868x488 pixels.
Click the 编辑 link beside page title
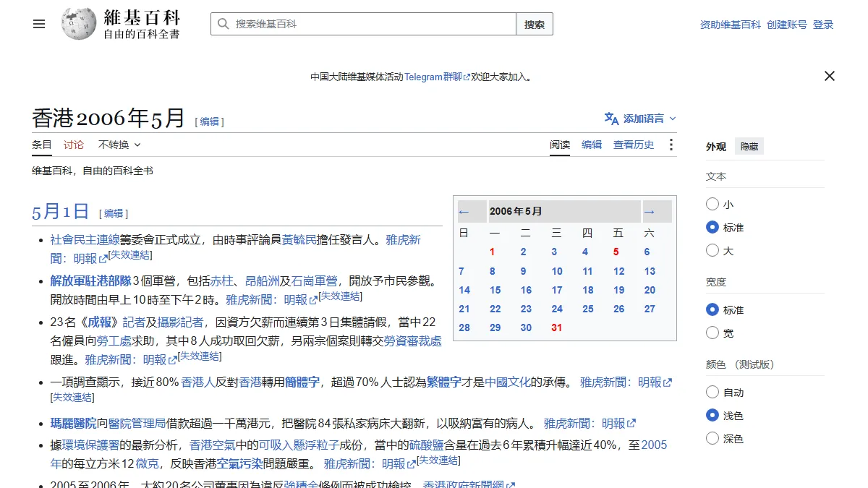point(210,122)
